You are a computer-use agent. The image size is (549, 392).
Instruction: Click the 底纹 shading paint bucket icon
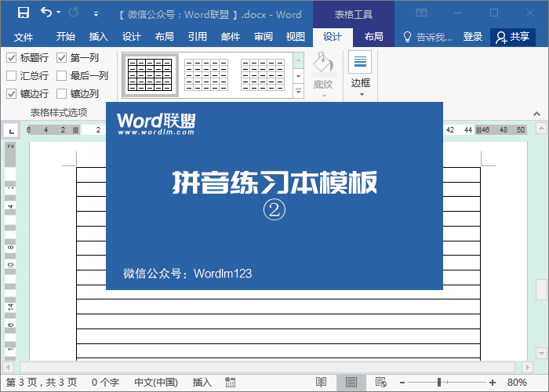pos(323,63)
